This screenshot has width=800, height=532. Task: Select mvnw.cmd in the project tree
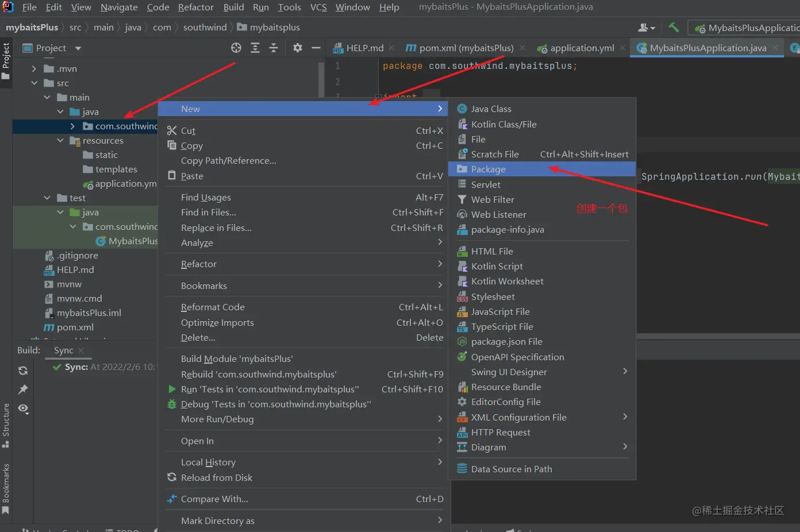[79, 299]
